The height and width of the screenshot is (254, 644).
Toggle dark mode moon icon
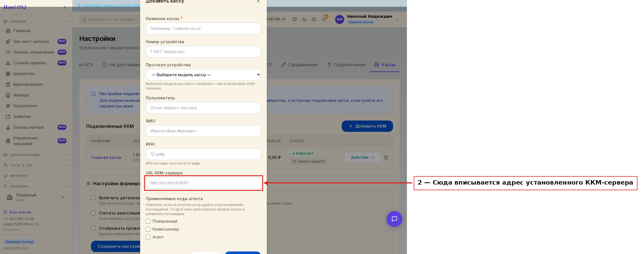pos(304,19)
